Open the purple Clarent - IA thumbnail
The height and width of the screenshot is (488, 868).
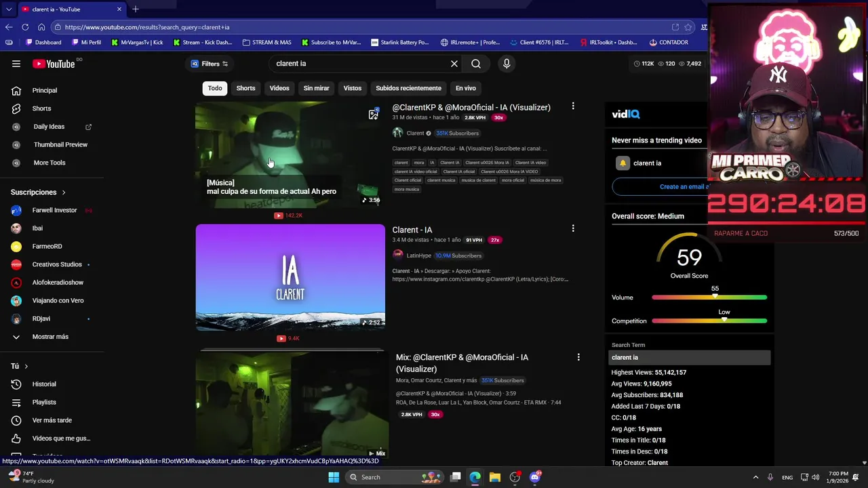point(290,277)
